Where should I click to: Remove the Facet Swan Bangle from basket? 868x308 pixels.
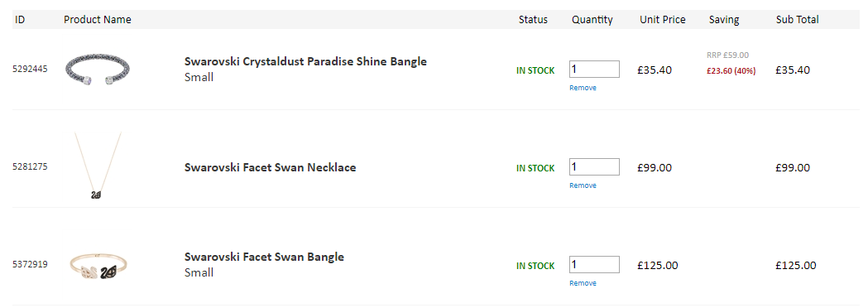583,282
